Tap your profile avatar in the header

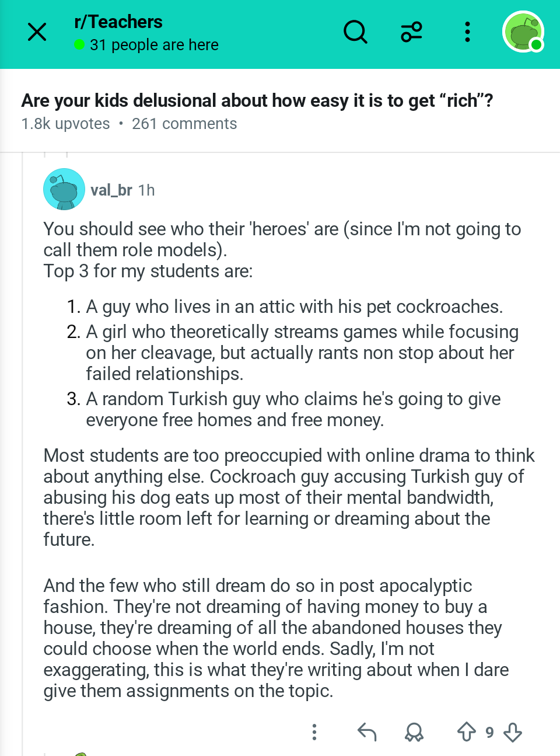pos(523,32)
